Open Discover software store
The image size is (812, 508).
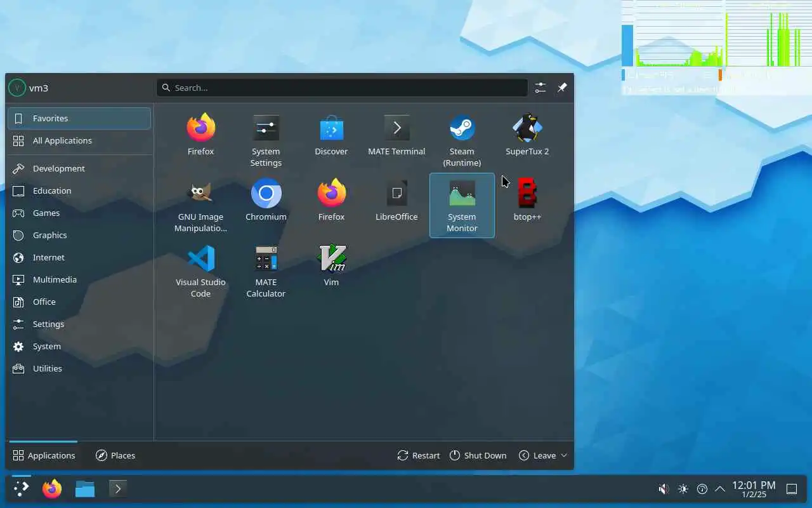pyautogui.click(x=331, y=135)
